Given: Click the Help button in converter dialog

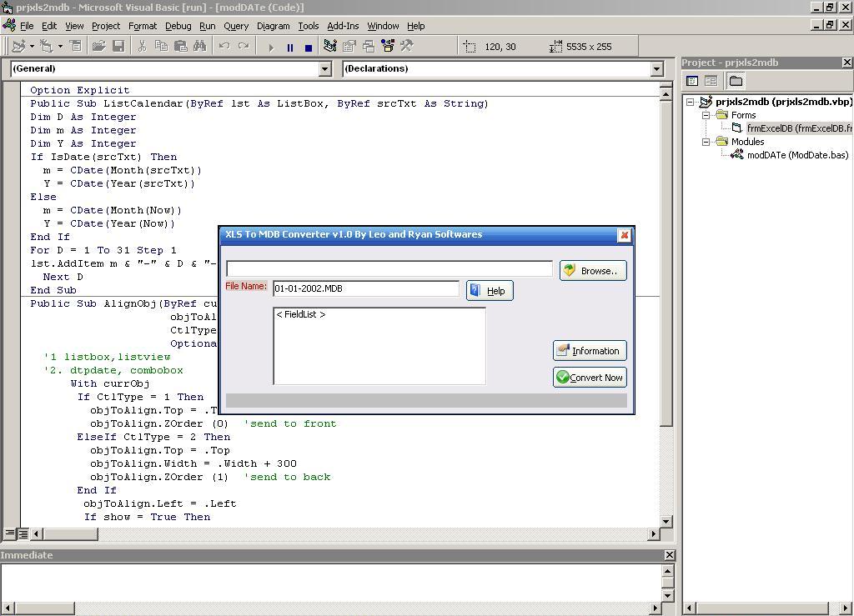Looking at the screenshot, I should coord(490,291).
